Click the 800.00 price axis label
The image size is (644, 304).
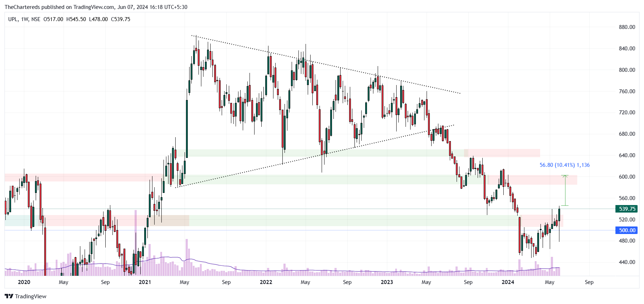pos(627,70)
